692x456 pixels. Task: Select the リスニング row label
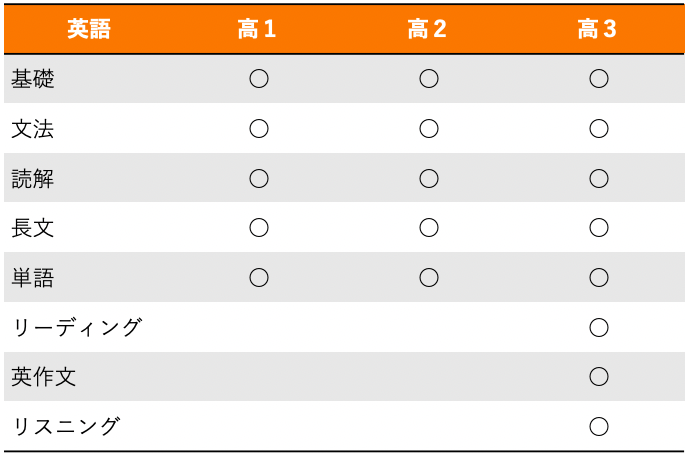[66, 427]
